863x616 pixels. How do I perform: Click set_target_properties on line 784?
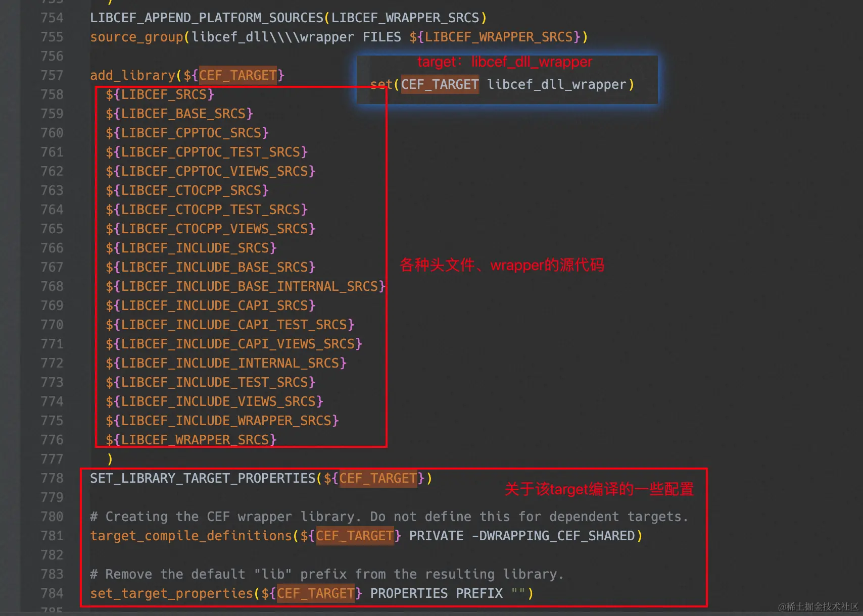point(171,593)
